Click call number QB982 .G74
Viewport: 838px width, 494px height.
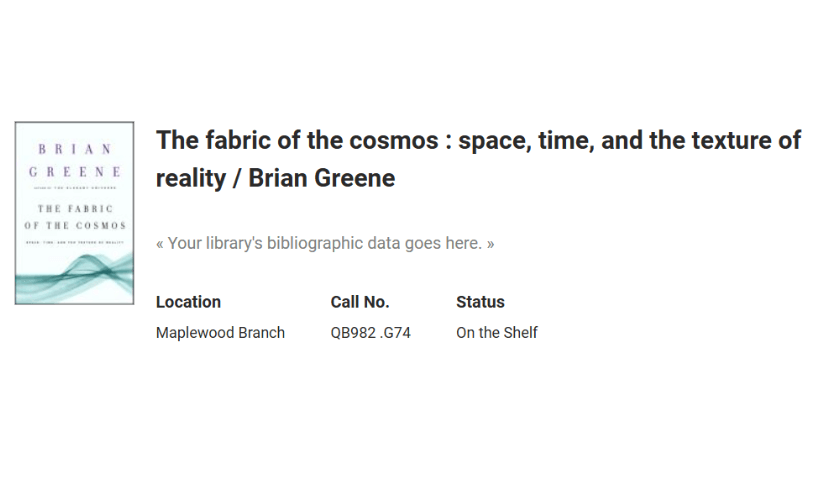pyautogui.click(x=371, y=333)
